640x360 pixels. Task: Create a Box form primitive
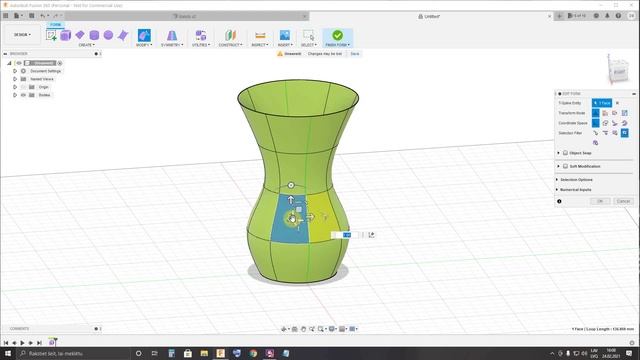tap(65, 35)
